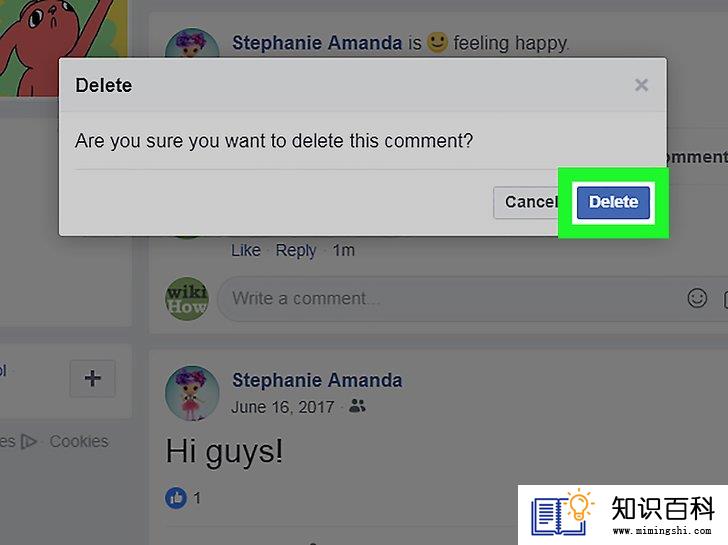Open the 1m comment timestamp
This screenshot has height=545, width=728.
pos(344,251)
